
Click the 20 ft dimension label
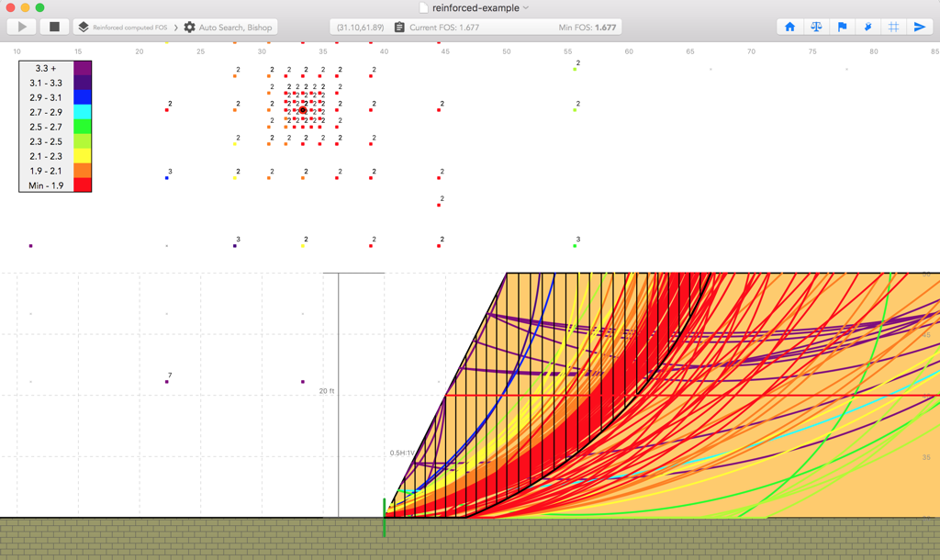[327, 391]
